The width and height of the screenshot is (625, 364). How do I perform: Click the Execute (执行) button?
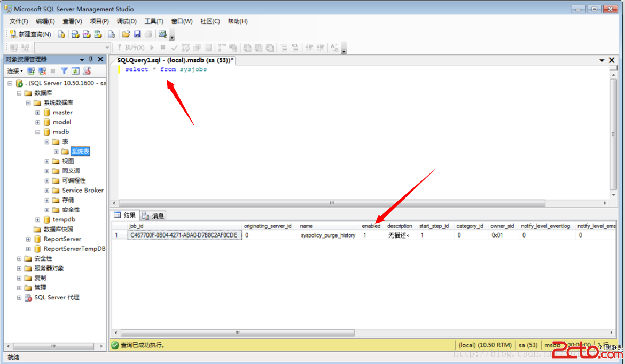(131, 48)
